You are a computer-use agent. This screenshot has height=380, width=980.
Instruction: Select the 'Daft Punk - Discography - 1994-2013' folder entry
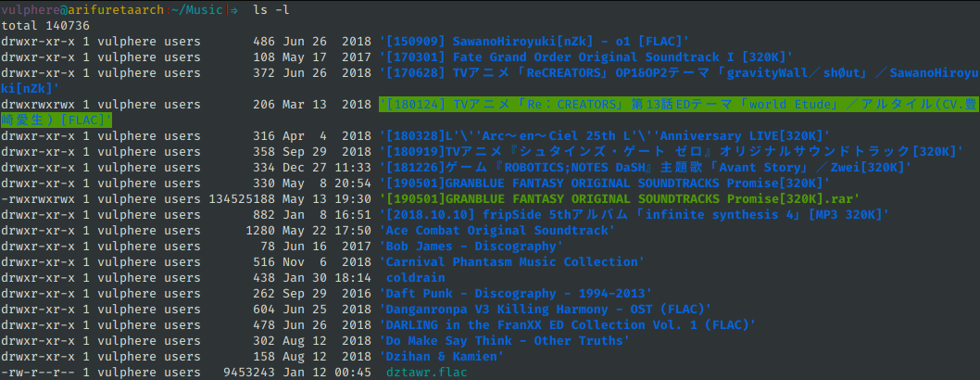point(515,293)
